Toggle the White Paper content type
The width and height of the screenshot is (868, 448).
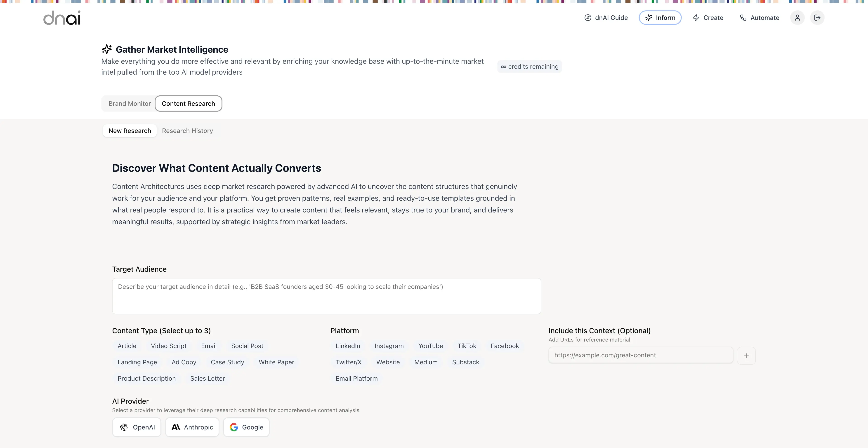[x=276, y=362]
